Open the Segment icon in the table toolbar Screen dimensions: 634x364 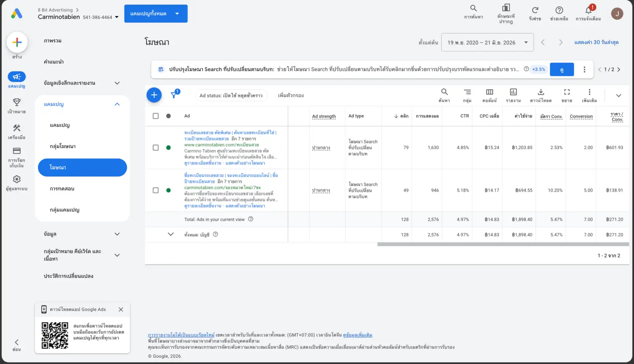pyautogui.click(x=467, y=92)
